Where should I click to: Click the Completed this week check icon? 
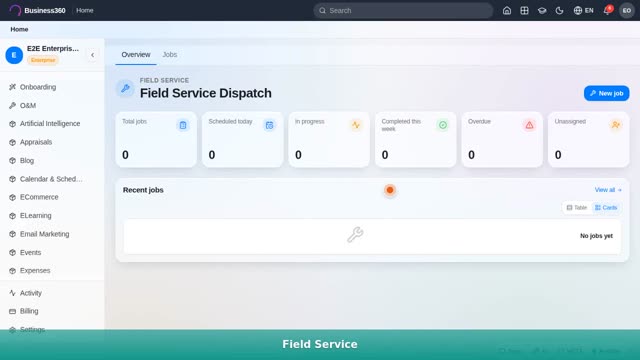[442, 125]
